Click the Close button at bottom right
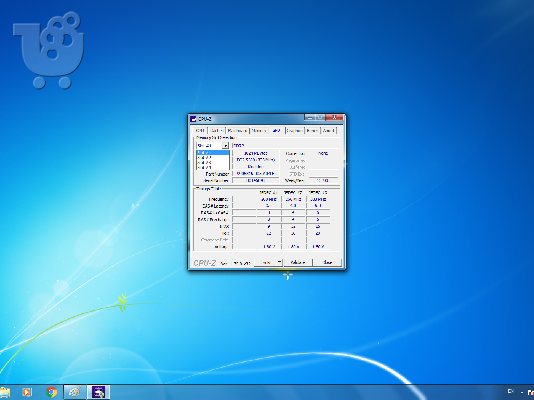The image size is (534, 400). (327, 262)
